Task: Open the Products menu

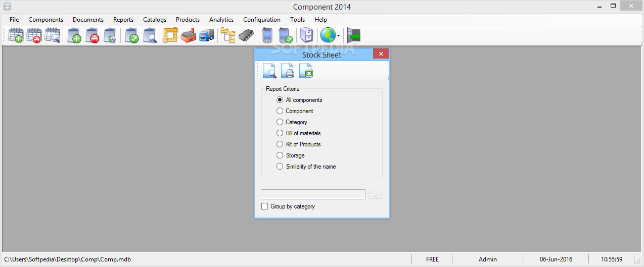Action: coord(188,20)
